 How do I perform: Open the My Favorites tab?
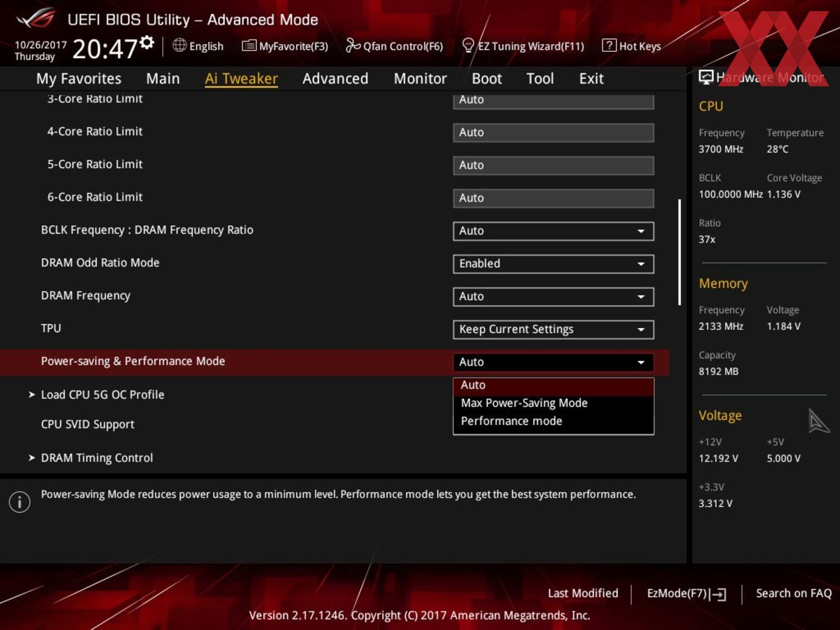coord(78,78)
